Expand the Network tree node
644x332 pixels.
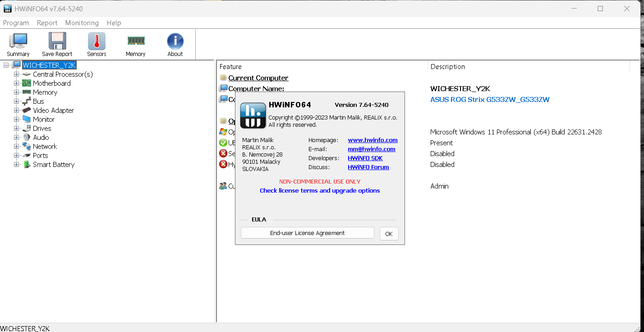click(17, 147)
